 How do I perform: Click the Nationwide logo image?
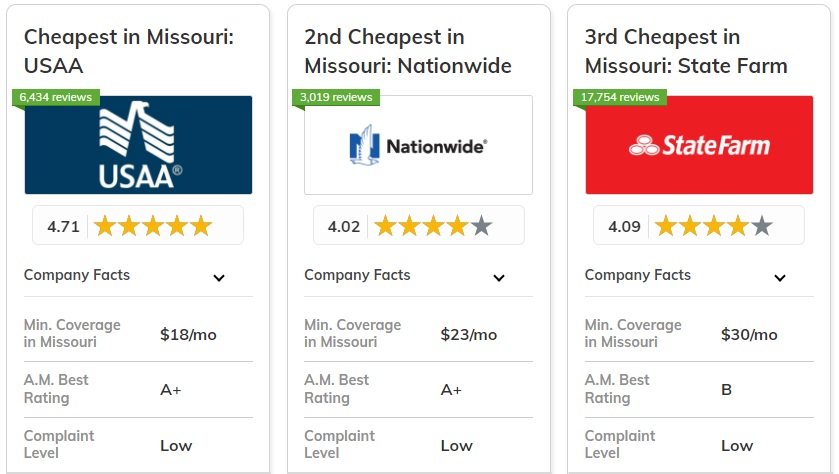[x=418, y=145]
